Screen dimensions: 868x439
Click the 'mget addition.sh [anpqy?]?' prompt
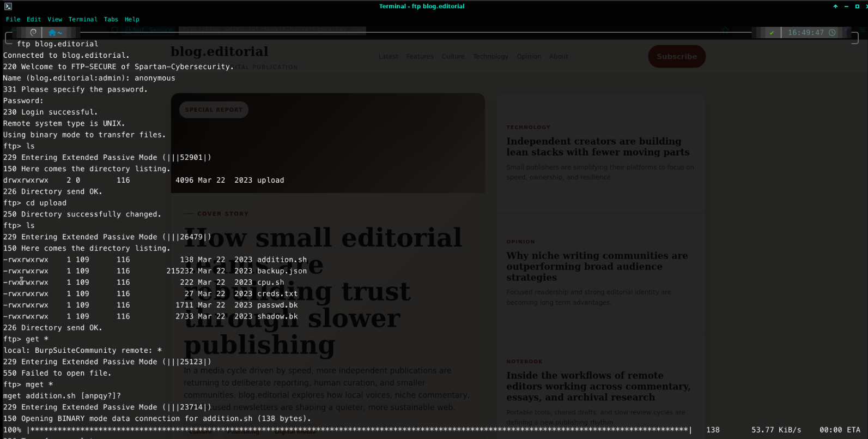pos(62,396)
